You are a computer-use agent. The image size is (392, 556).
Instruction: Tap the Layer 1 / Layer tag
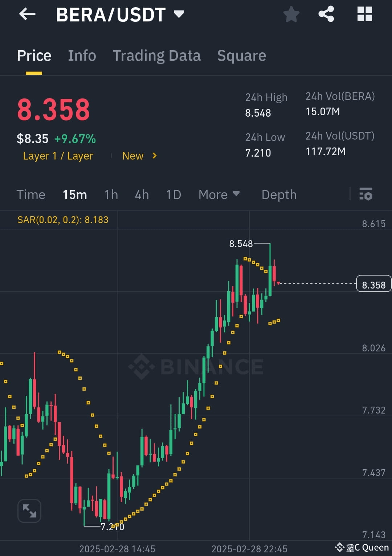[58, 156]
